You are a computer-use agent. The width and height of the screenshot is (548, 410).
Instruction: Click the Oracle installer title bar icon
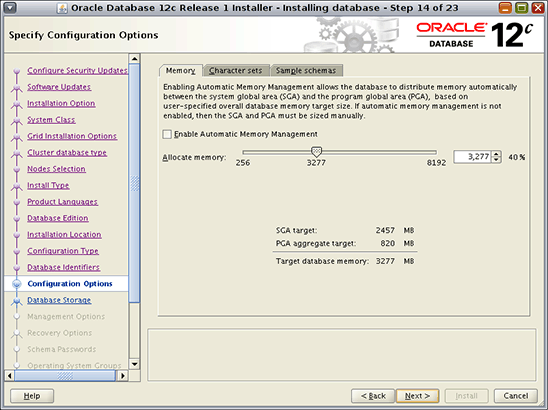click(x=62, y=8)
